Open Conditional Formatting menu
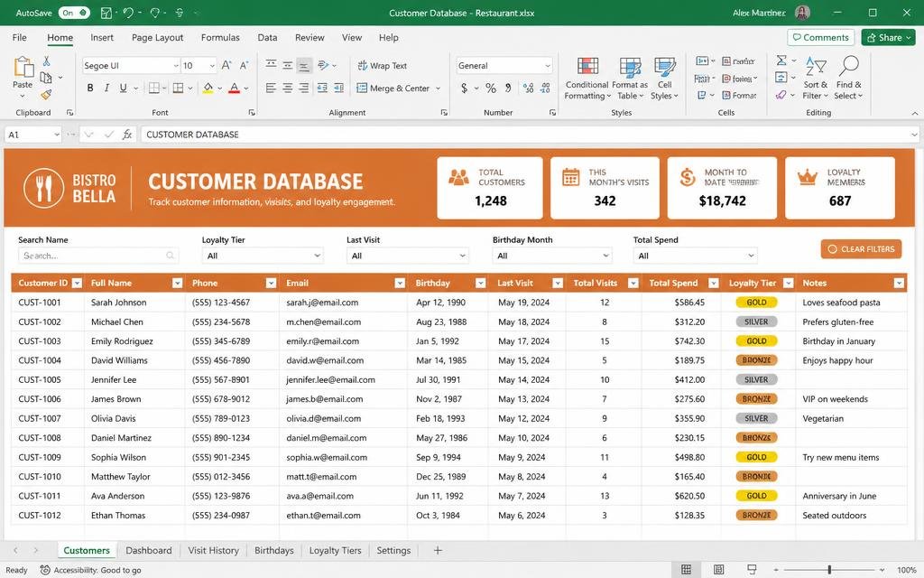 coord(587,79)
